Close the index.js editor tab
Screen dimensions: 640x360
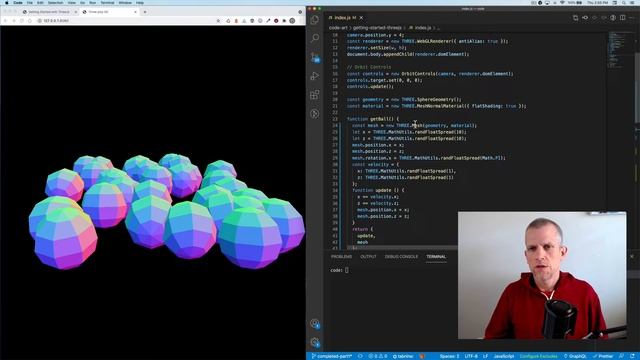coord(361,18)
